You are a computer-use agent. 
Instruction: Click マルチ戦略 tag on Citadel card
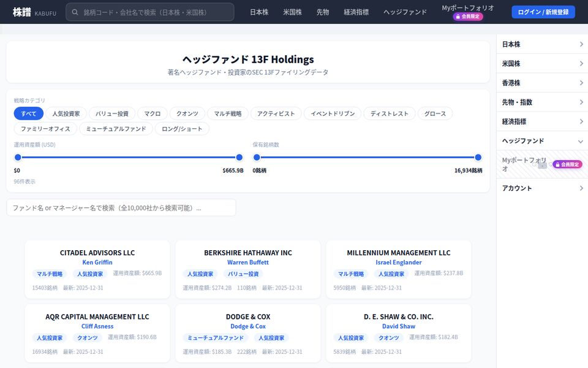(50, 274)
